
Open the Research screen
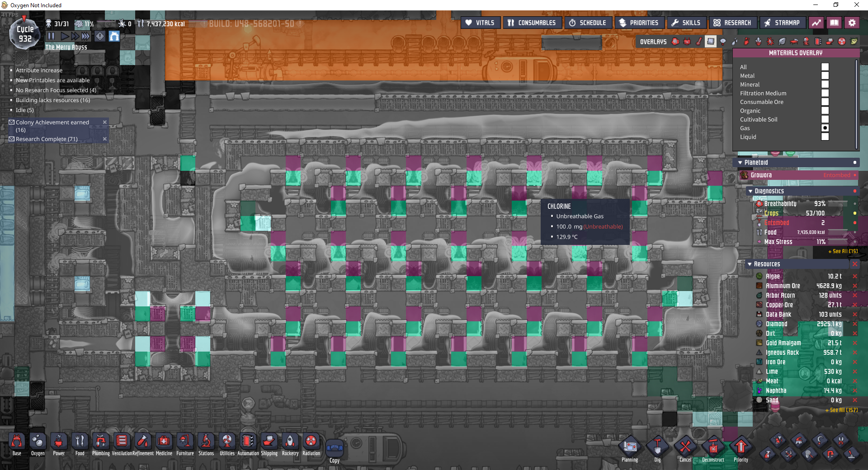(732, 23)
